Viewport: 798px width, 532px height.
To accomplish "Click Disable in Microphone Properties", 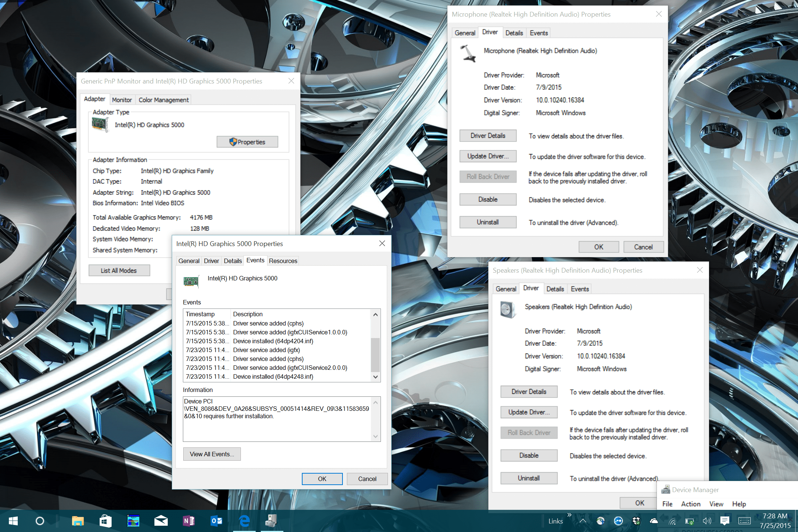I will 488,199.
